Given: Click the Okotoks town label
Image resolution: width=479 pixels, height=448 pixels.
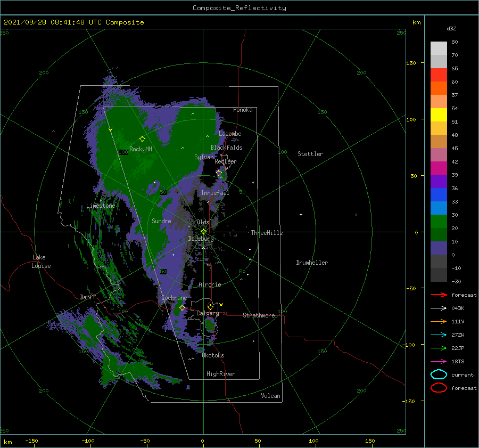Looking at the screenshot, I should click(213, 356).
